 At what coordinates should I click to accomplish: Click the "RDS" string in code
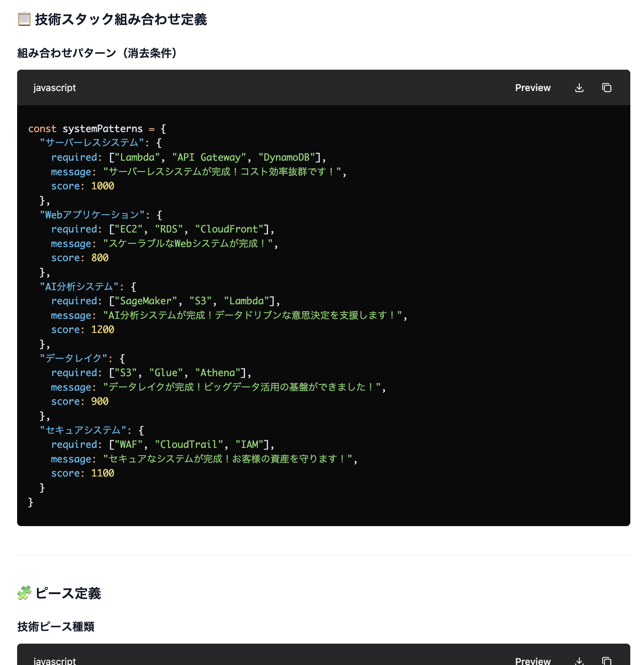169,229
